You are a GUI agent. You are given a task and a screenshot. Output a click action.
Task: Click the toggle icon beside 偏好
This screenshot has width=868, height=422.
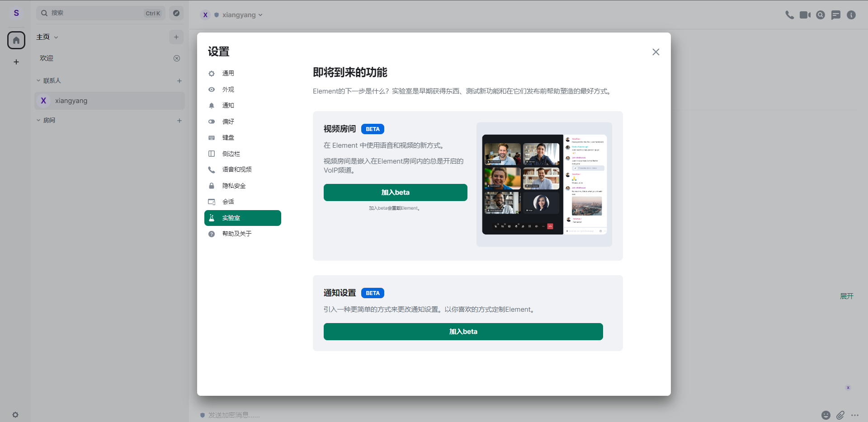click(212, 122)
